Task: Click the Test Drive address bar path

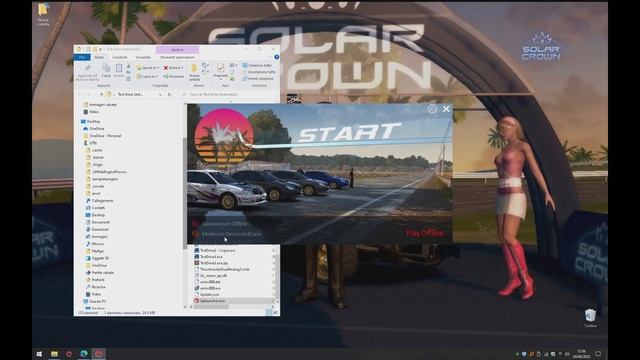Action: pyautogui.click(x=130, y=94)
